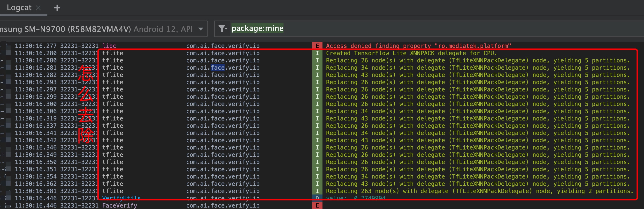
Task: Select the Replacing 43 node(s) message at 11:30:16.282
Action: click(478, 75)
